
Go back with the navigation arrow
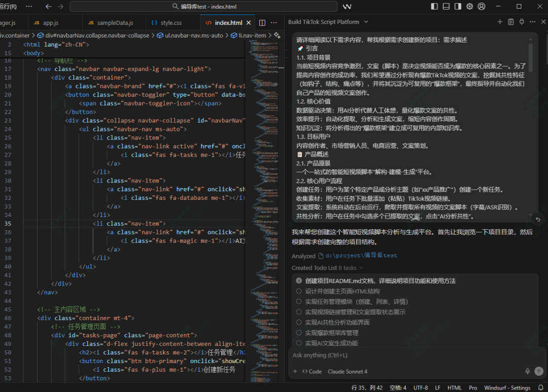[x=49, y=6]
